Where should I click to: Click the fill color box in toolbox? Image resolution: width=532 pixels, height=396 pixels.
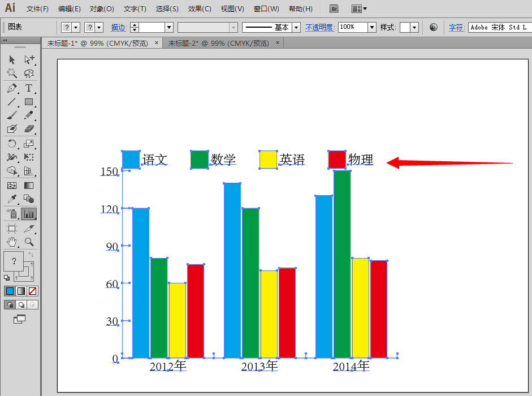(14, 261)
